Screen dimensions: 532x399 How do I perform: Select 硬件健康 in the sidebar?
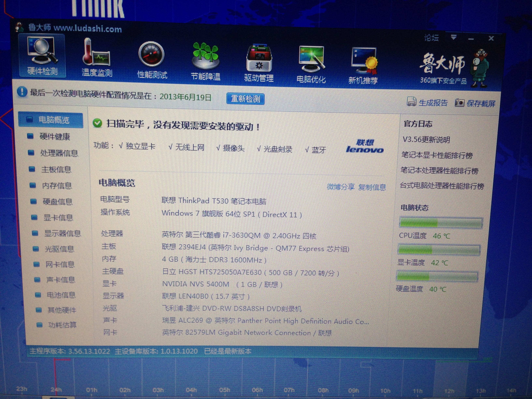coord(55,137)
